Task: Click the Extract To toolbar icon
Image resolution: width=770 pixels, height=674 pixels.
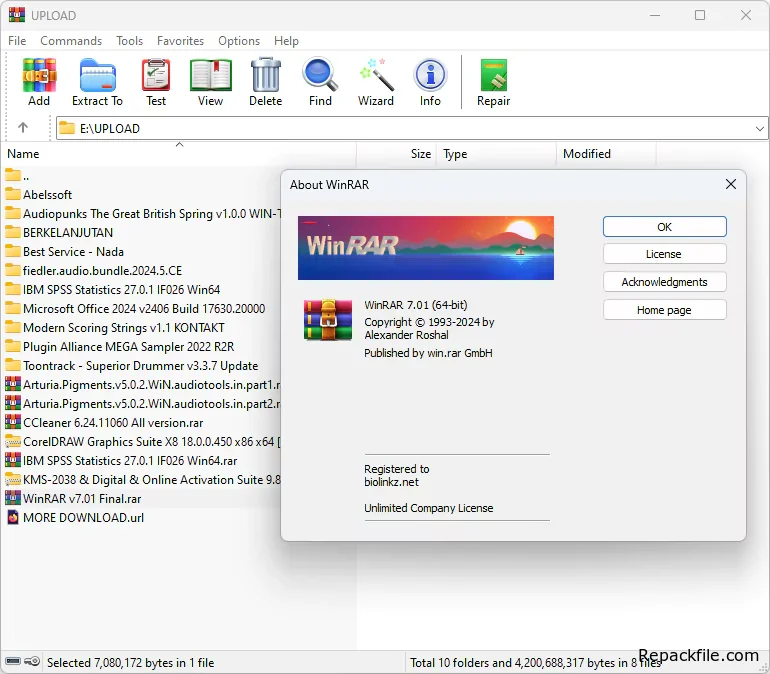Action: pyautogui.click(x=97, y=75)
